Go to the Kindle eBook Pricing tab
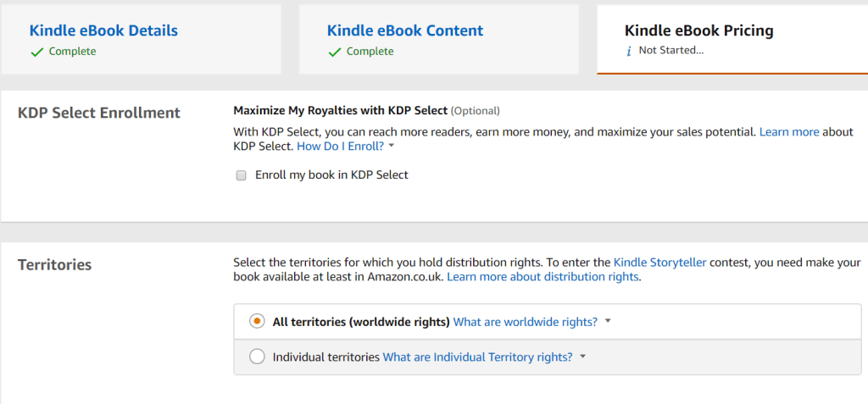Screen dimensions: 868x404 pos(698,30)
